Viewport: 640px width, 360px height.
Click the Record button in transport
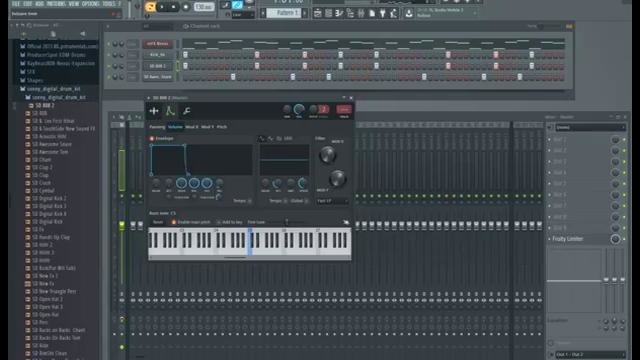pos(186,7)
